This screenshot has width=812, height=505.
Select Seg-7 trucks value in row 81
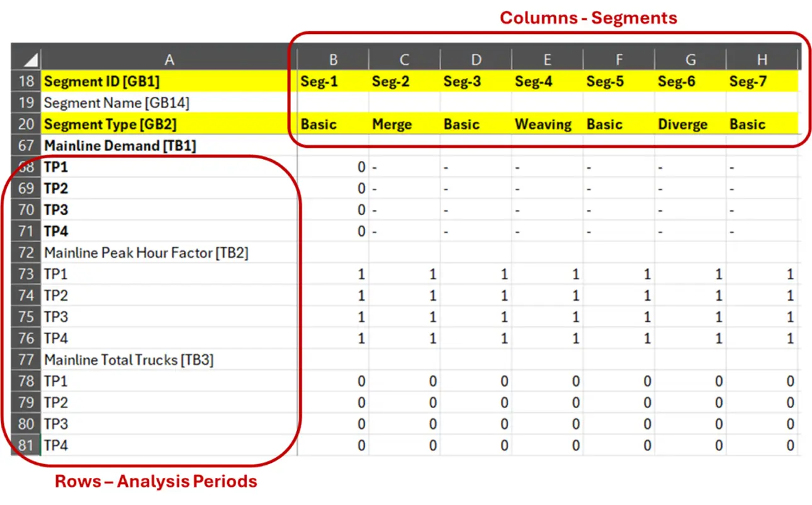click(762, 445)
